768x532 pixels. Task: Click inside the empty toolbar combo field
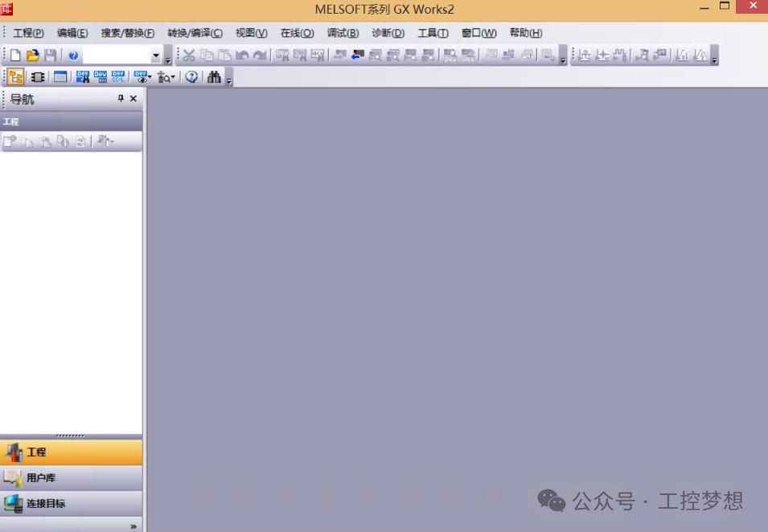117,55
